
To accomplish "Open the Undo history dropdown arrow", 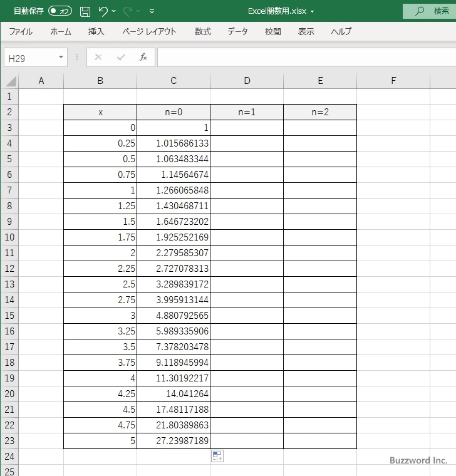I will 114,11.
